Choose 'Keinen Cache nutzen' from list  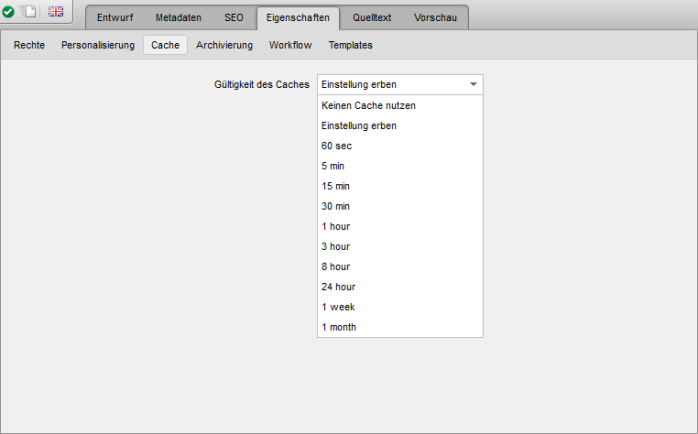coord(368,105)
